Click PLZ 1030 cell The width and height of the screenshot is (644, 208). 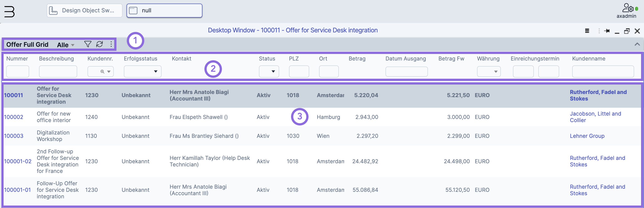(x=293, y=136)
